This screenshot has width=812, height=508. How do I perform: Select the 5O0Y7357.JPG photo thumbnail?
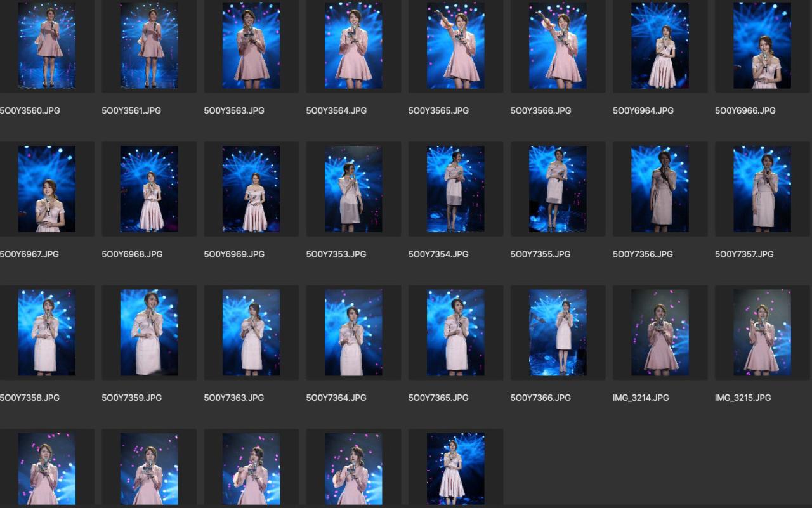click(762, 189)
